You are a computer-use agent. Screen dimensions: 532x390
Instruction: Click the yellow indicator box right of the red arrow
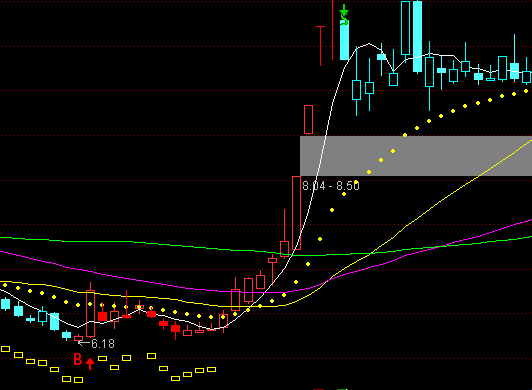(102, 358)
